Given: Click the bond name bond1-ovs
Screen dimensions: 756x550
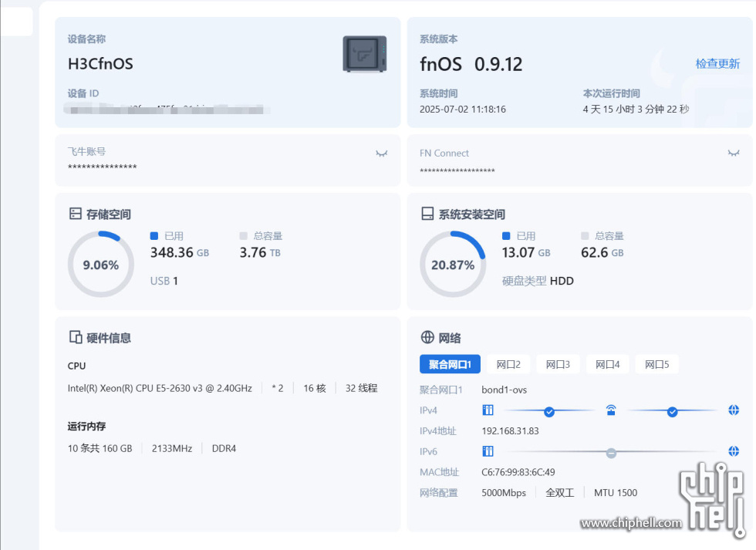Looking at the screenshot, I should (x=505, y=390).
